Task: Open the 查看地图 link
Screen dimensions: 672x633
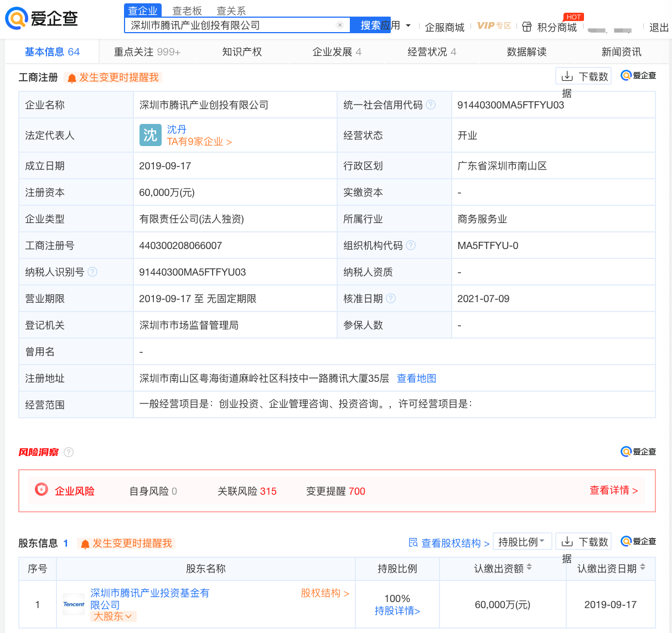Action: point(416,378)
